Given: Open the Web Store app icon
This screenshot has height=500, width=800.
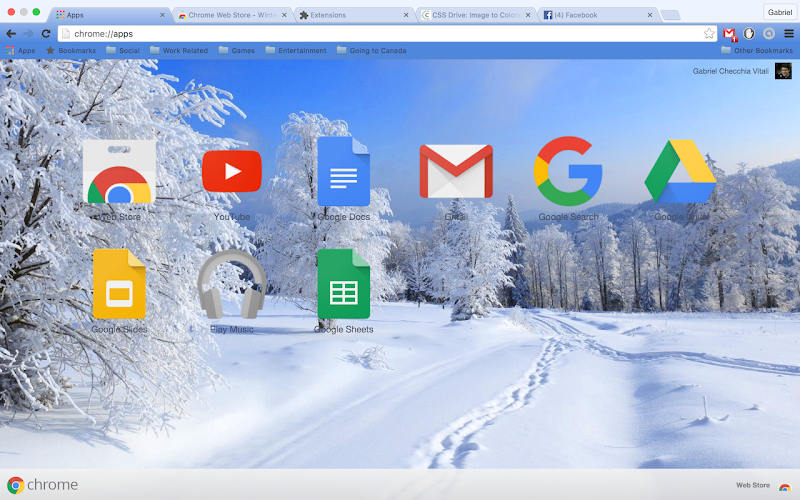Looking at the screenshot, I should point(119,171).
